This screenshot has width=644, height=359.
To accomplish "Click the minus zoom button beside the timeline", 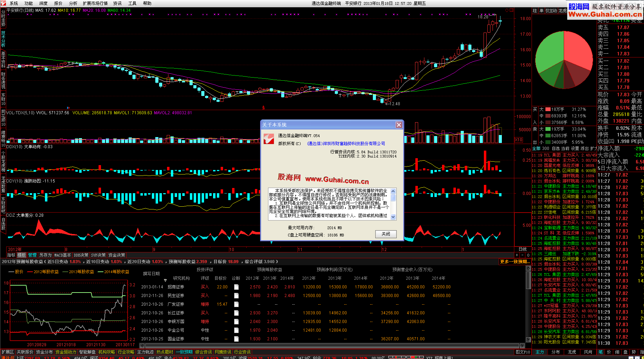I will [522, 255].
